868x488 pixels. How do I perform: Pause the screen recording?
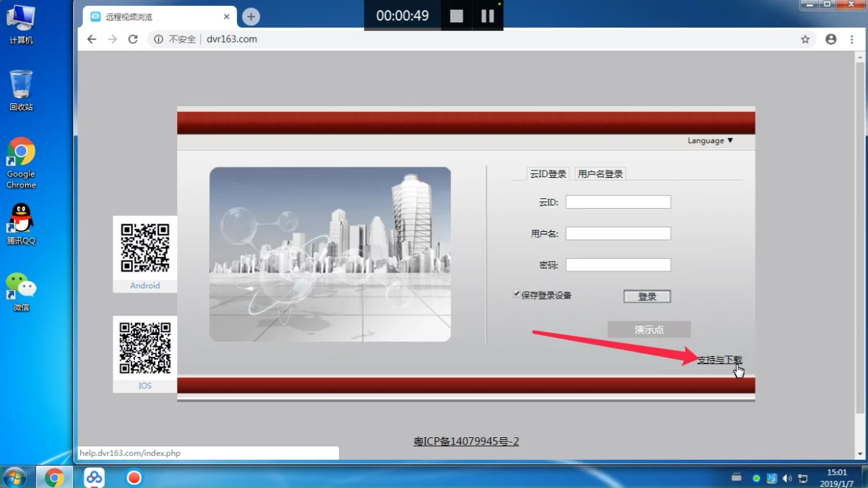pyautogui.click(x=488, y=16)
